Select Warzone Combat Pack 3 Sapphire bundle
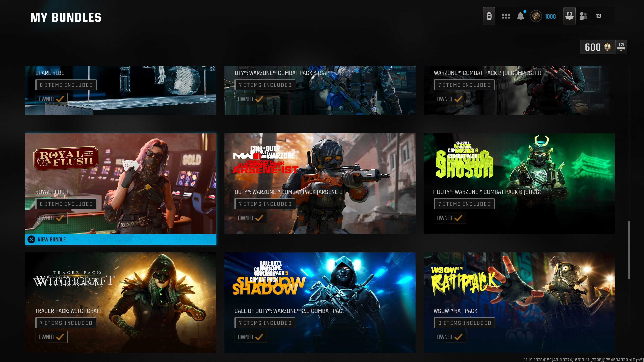The image size is (644, 362). 320,90
